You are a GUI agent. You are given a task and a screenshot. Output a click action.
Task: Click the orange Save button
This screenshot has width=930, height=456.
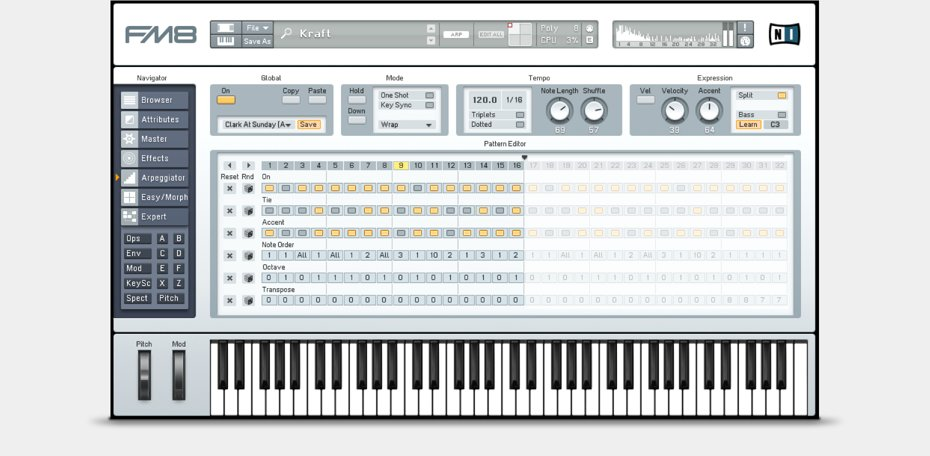tap(309, 125)
